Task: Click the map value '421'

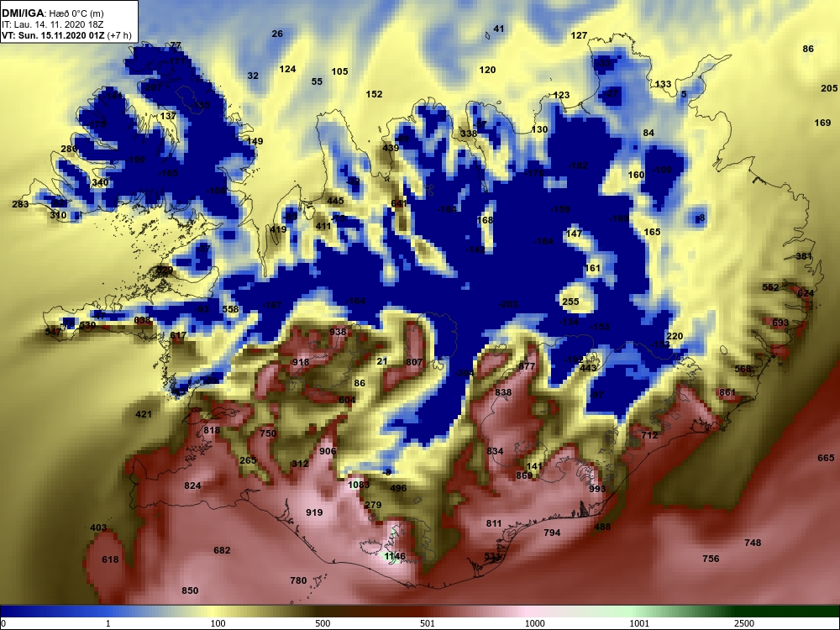Action: (x=144, y=414)
